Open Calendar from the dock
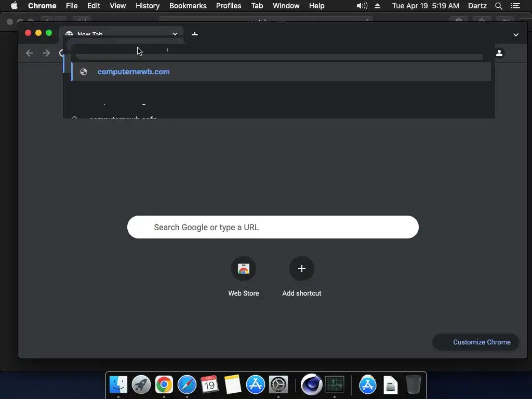Screen dimensions: 532x399 pyautogui.click(x=209, y=385)
